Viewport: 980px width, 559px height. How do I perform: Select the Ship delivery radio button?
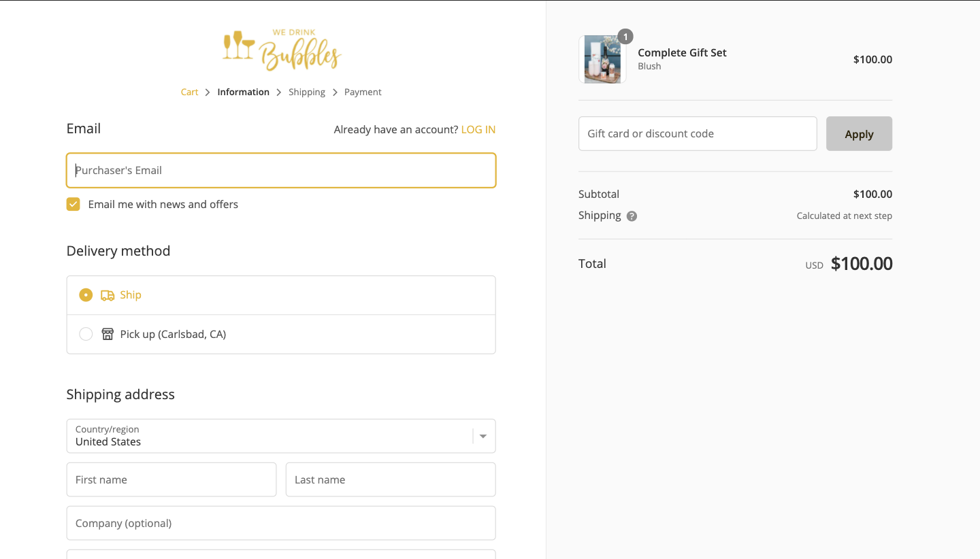coord(86,295)
